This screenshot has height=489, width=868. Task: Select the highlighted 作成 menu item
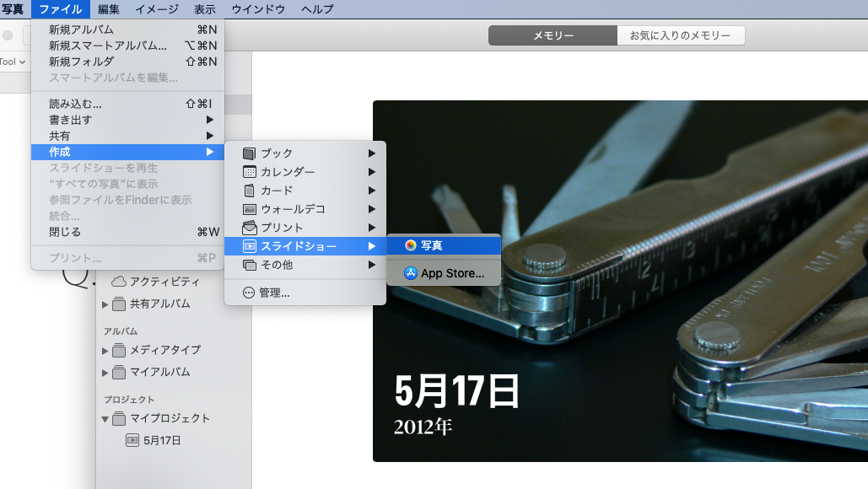128,152
